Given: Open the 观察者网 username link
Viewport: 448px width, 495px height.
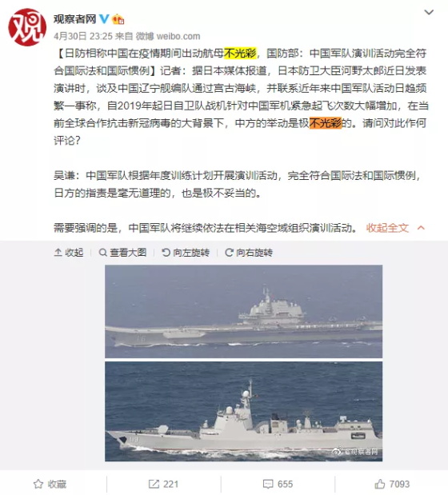Looking at the screenshot, I should (x=75, y=19).
